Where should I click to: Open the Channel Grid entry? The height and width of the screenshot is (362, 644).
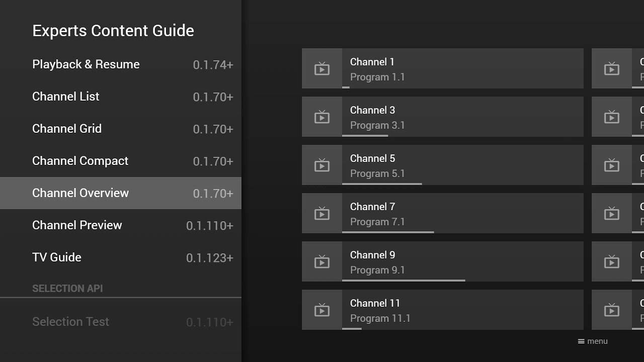(121, 129)
